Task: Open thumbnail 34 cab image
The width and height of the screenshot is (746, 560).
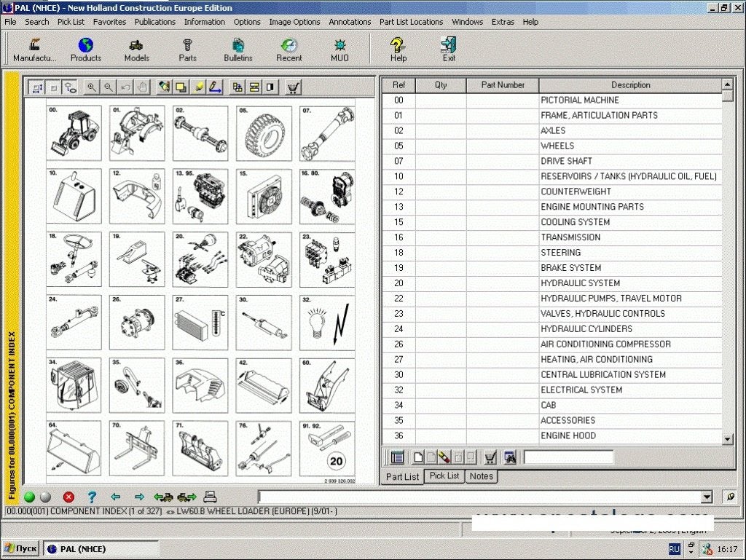Action: (74, 385)
